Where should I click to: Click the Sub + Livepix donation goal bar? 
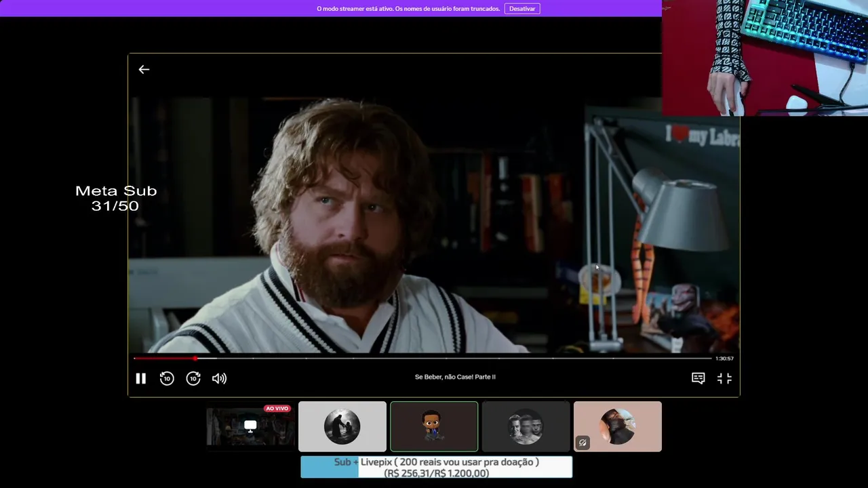pyautogui.click(x=436, y=467)
